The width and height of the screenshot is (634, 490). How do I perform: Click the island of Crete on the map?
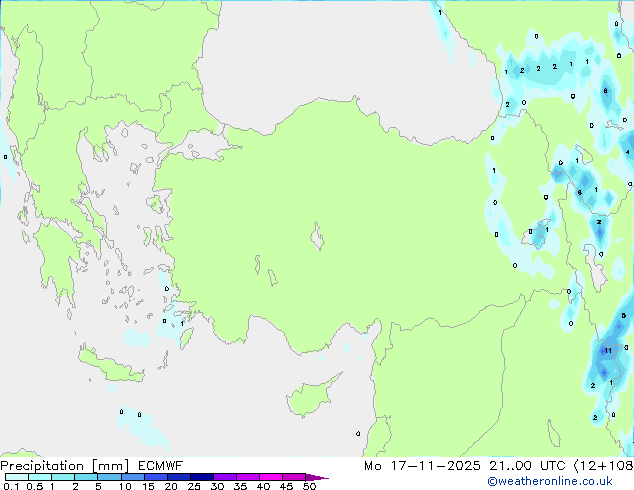[x=110, y=365]
